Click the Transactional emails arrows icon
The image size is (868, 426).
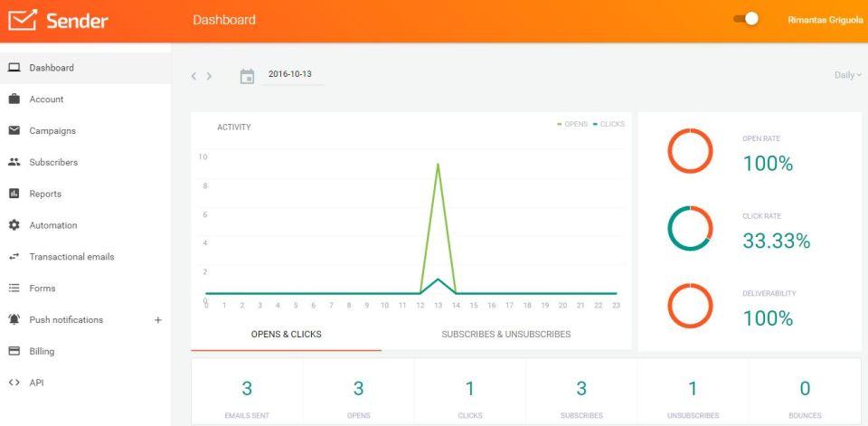point(14,257)
